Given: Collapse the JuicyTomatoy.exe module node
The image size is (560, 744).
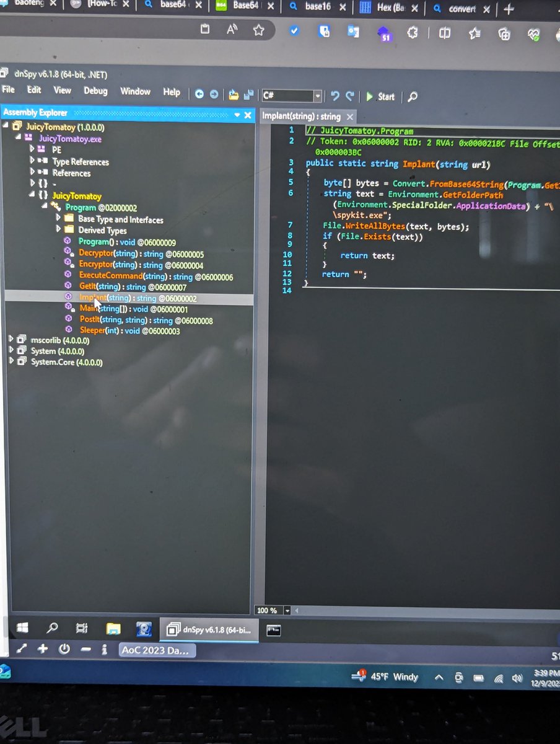Looking at the screenshot, I should [18, 138].
